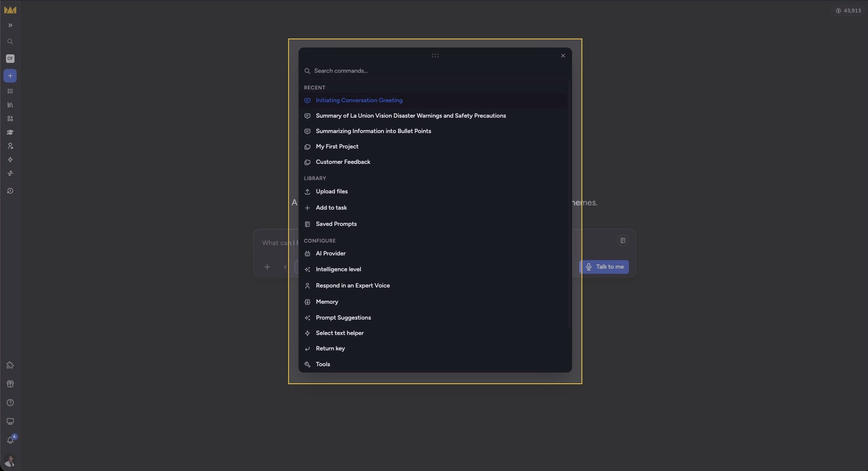Grab the command palette drag handle dots
Screen dimensions: 868x471
click(435, 56)
